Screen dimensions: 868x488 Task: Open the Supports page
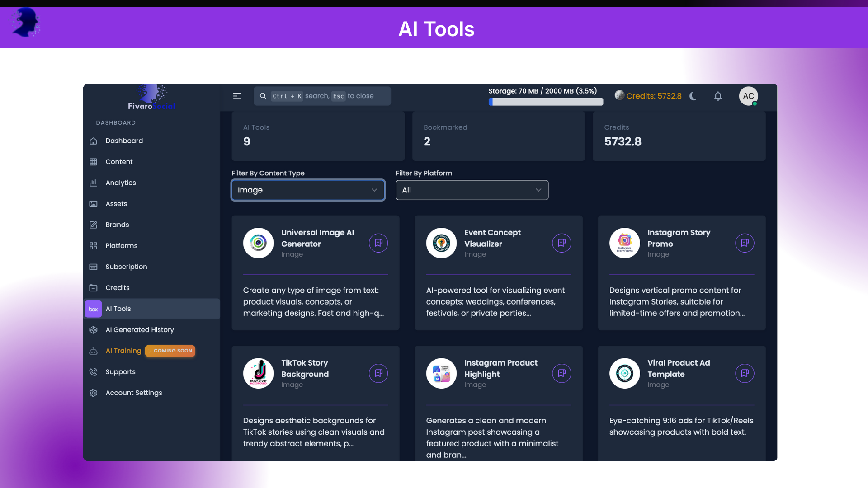pyautogui.click(x=120, y=372)
